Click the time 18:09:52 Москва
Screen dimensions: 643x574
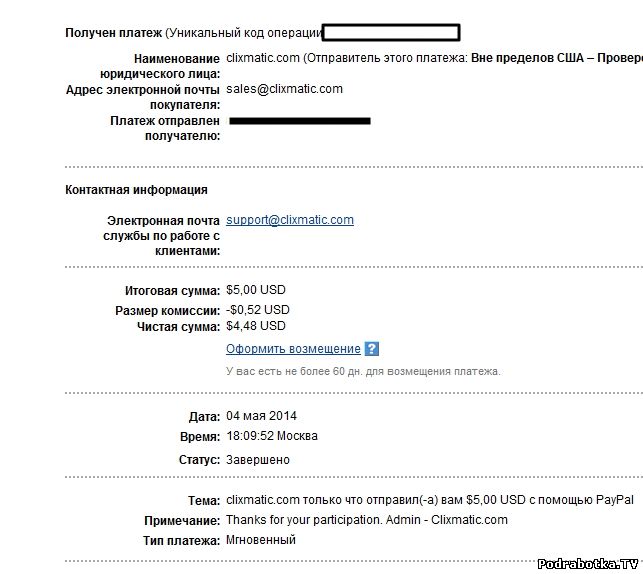tap(272, 437)
